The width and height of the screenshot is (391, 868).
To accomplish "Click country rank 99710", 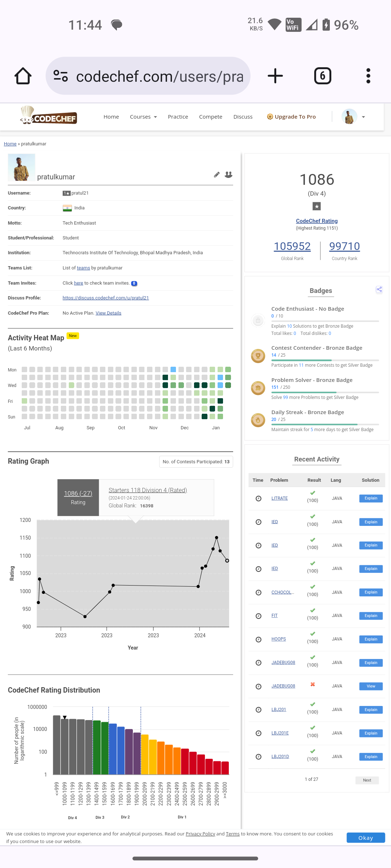I will tap(344, 246).
